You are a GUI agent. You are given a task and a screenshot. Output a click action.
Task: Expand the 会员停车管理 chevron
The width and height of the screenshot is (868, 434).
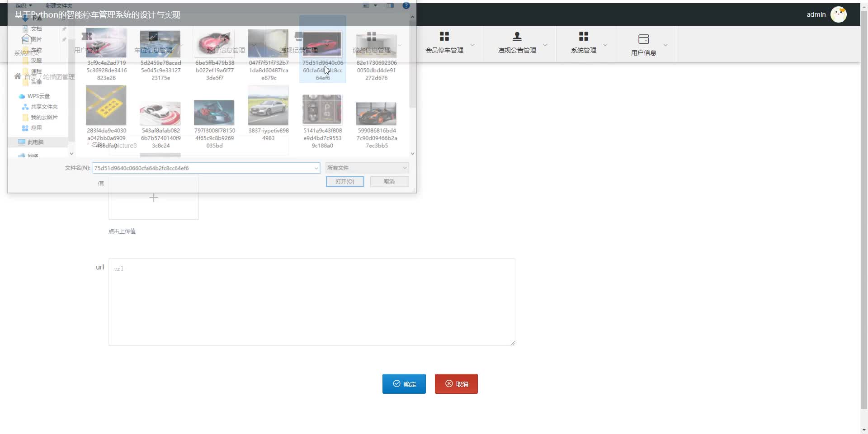pyautogui.click(x=472, y=45)
